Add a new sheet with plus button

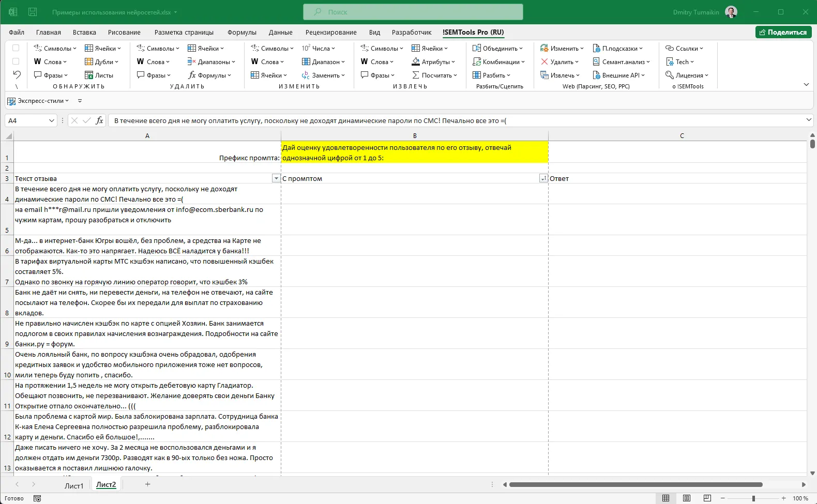tap(147, 484)
